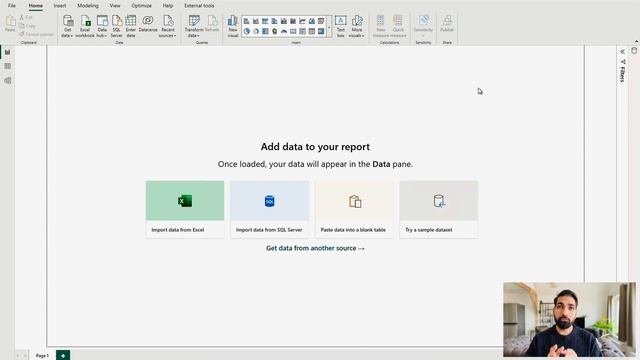Click the Copy button

28,26
